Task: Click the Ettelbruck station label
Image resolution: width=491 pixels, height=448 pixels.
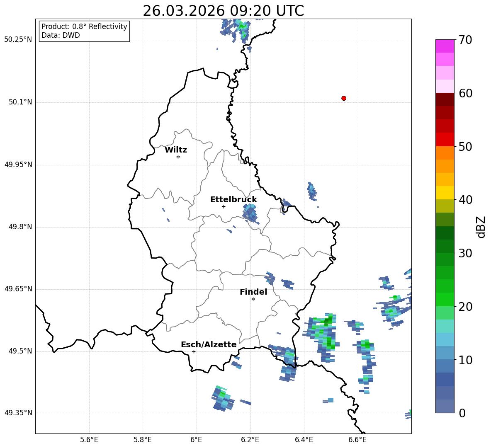Action: point(233,200)
